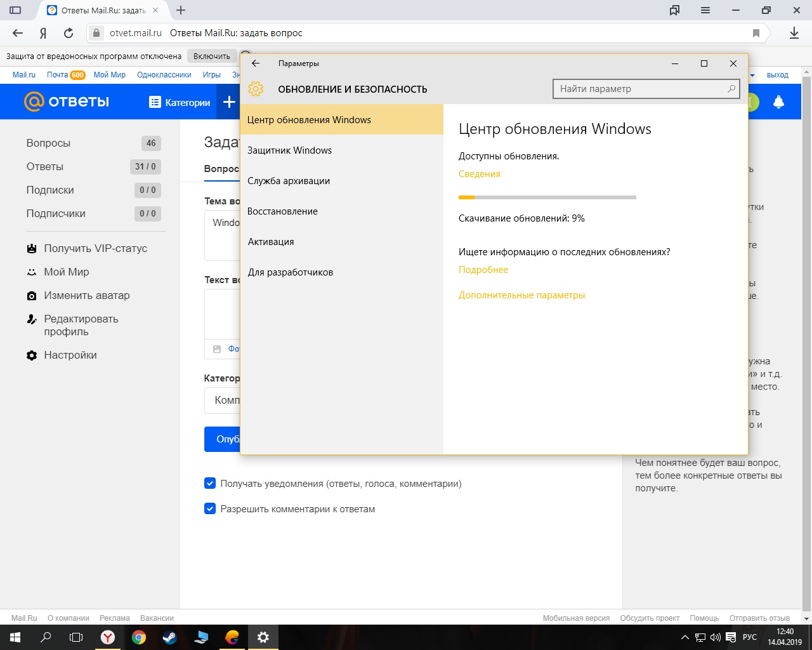Select Защитник Windows in settings sidebar
Viewport: 812px width, 650px height.
tap(341, 150)
